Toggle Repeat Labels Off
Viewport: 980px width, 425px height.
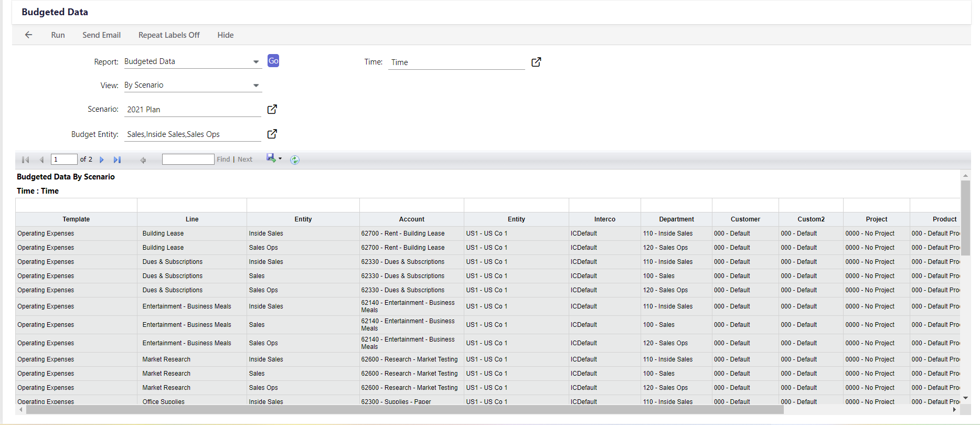pos(169,35)
